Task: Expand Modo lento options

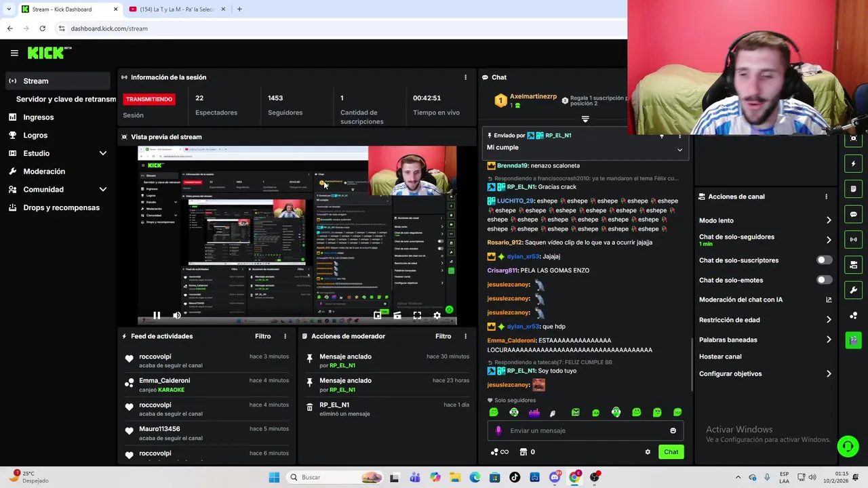Action: click(x=829, y=220)
